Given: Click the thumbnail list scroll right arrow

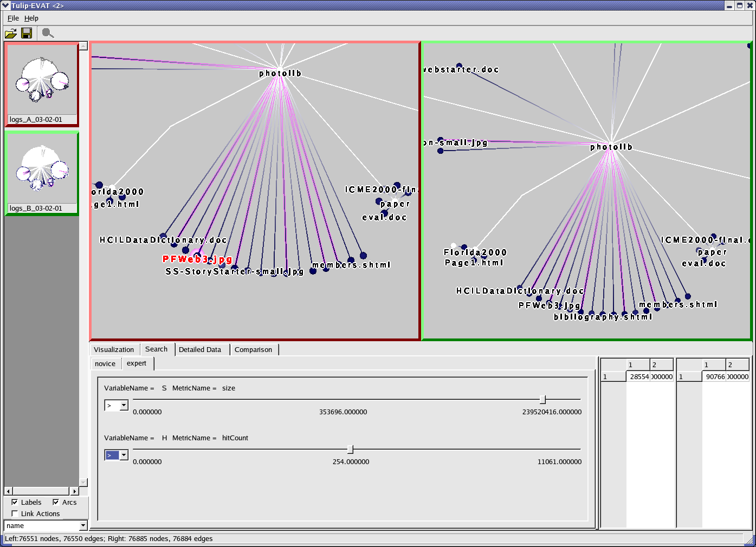Looking at the screenshot, I should point(74,491).
